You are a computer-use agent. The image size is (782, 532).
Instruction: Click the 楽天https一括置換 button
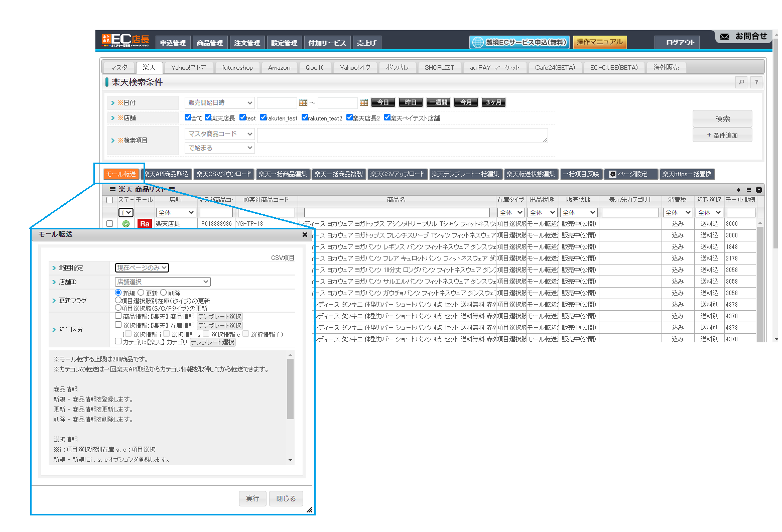click(687, 174)
